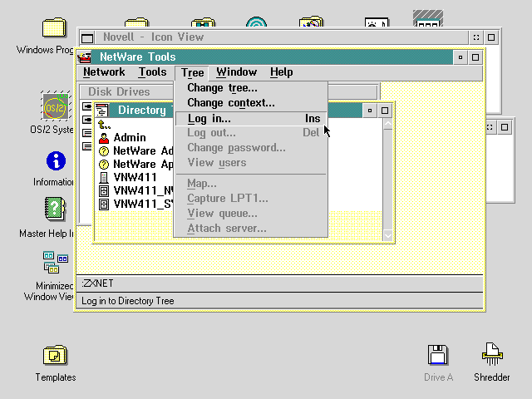Click the NetWare Tools title bar icon

84,57
